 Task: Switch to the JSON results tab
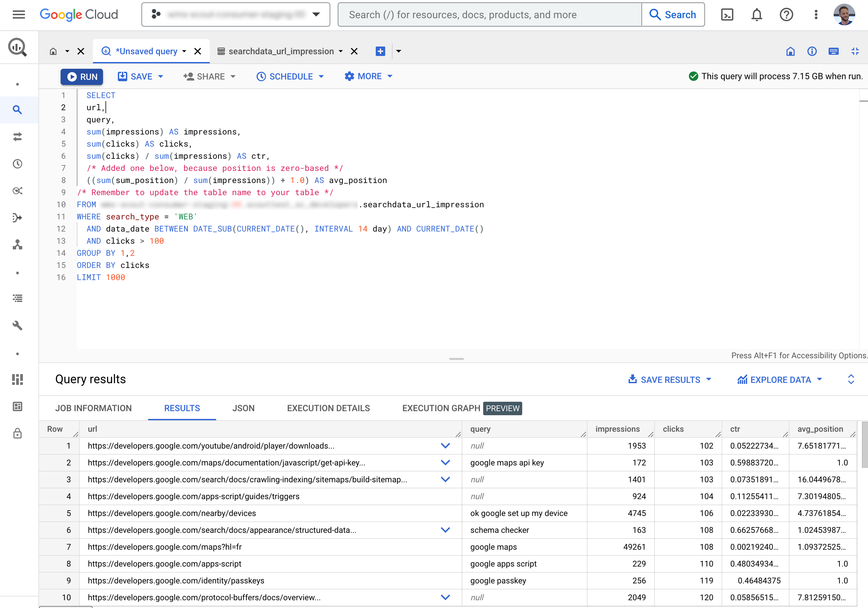click(244, 408)
